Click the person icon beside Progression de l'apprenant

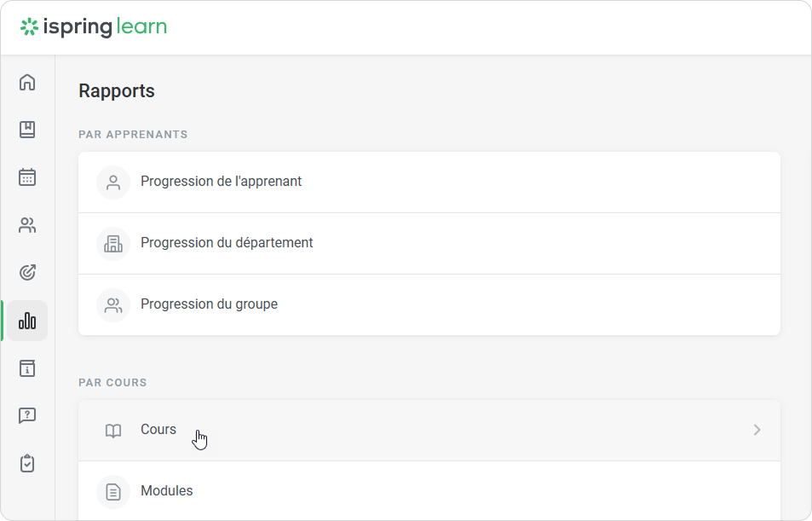pyautogui.click(x=113, y=182)
